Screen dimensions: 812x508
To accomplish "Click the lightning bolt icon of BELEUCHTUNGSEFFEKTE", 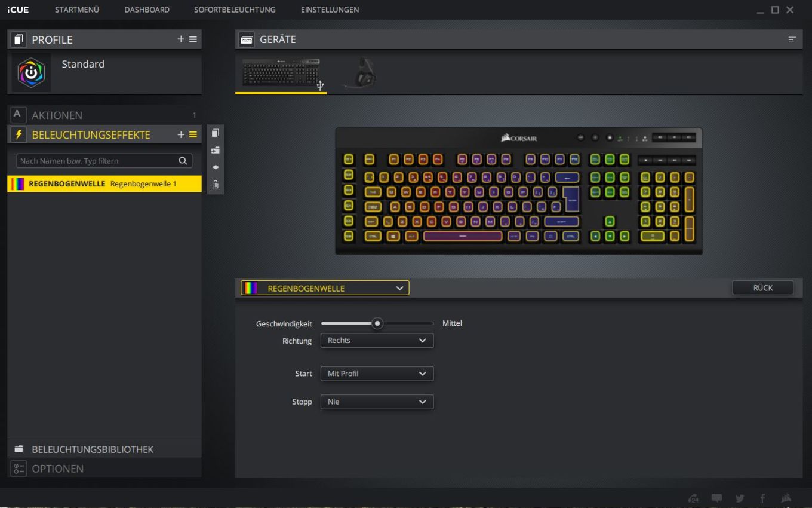I will (19, 135).
